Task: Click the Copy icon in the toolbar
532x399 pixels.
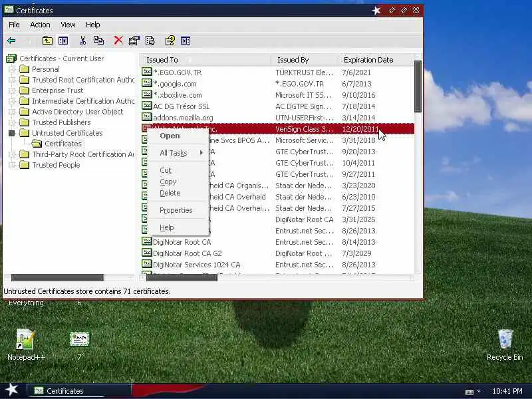Action: coord(98,41)
